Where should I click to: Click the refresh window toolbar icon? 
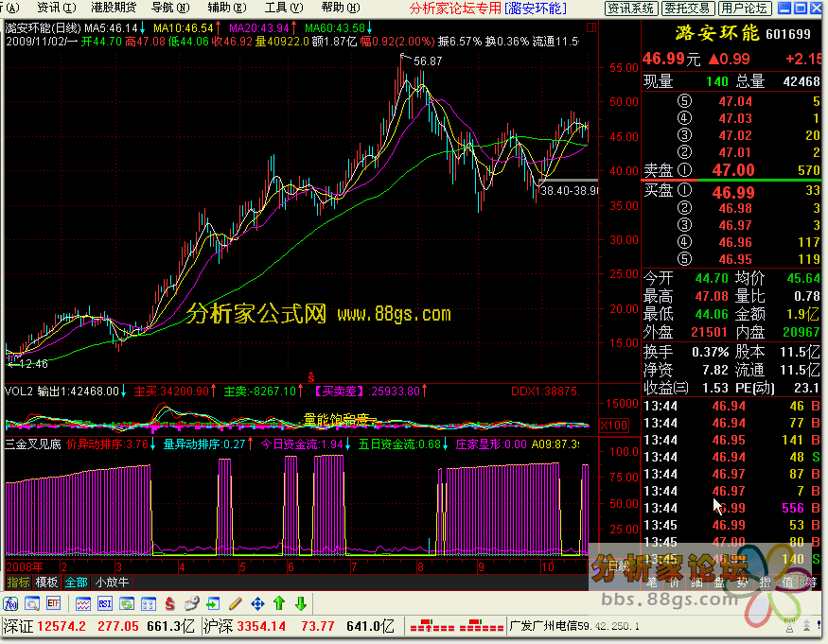127,603
